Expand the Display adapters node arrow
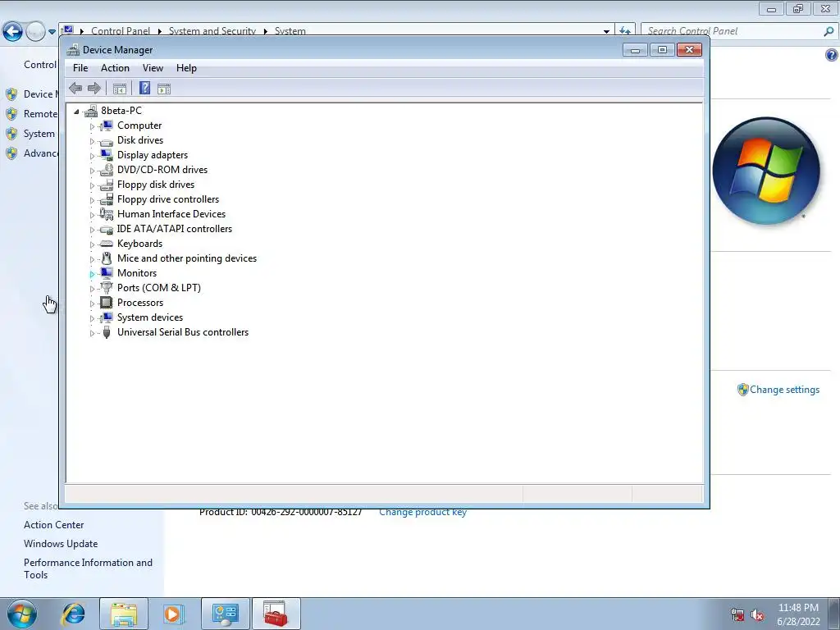Viewport: 840px width, 630px height. tap(92, 156)
